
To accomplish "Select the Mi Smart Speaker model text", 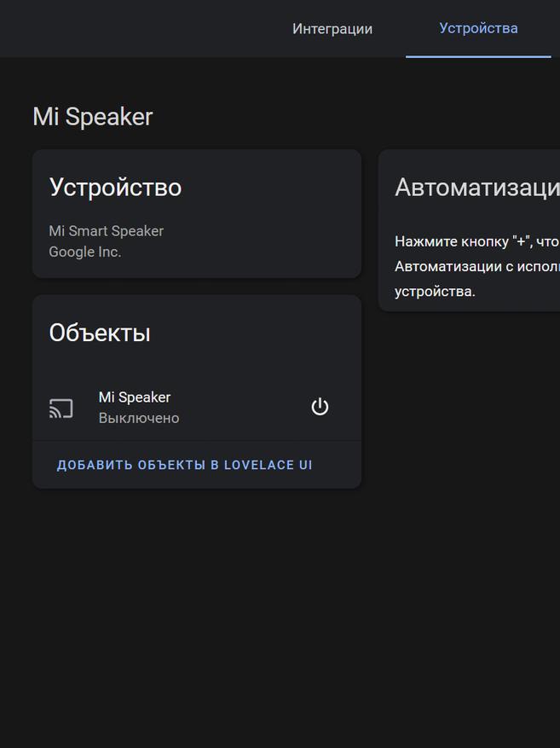I will tap(107, 231).
